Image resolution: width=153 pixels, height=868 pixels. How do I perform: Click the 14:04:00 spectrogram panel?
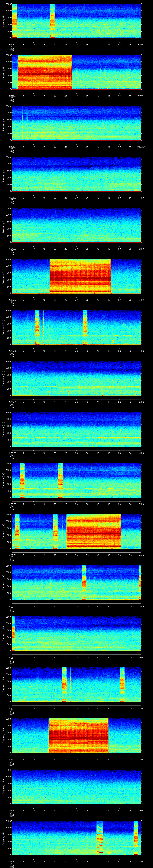[76, 378]
